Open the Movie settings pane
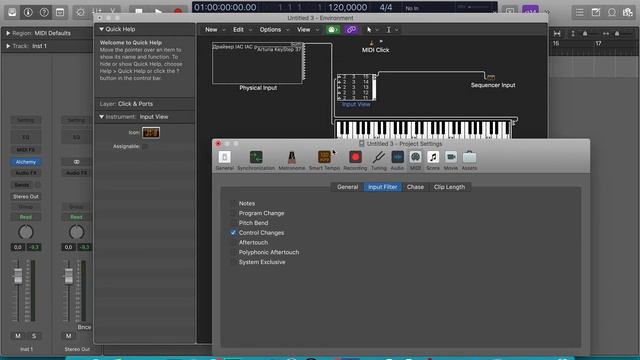Screen dimensions: 640x360 pos(451,160)
